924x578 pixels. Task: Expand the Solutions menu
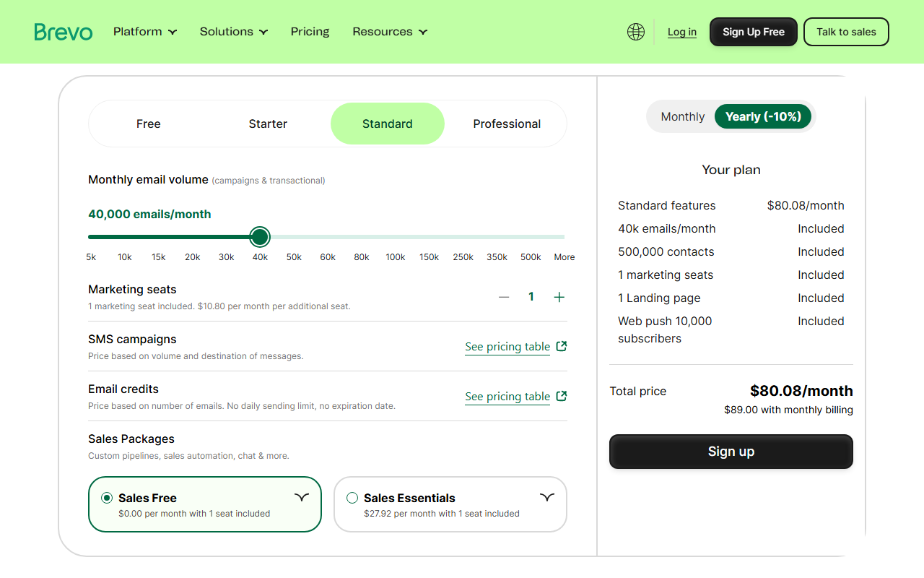(x=234, y=32)
